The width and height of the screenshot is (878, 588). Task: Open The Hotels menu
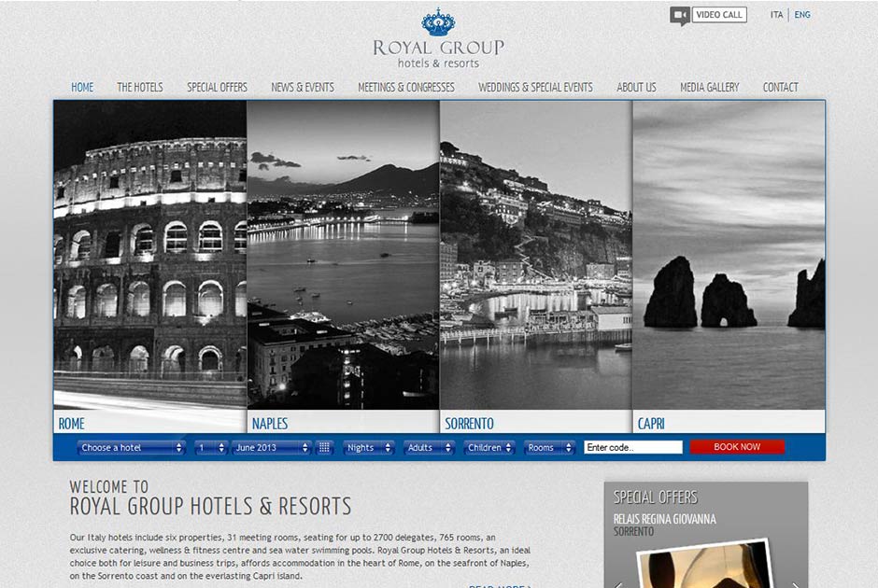pyautogui.click(x=140, y=88)
